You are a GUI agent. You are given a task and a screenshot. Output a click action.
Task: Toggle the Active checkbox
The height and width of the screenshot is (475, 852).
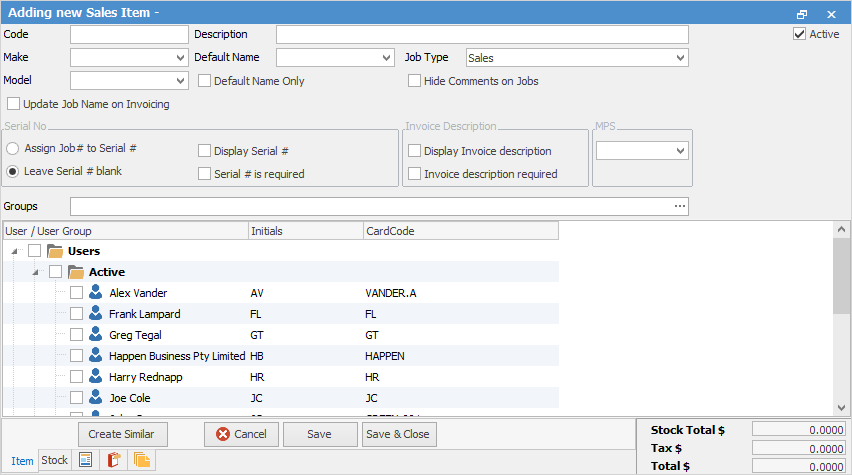click(x=799, y=34)
